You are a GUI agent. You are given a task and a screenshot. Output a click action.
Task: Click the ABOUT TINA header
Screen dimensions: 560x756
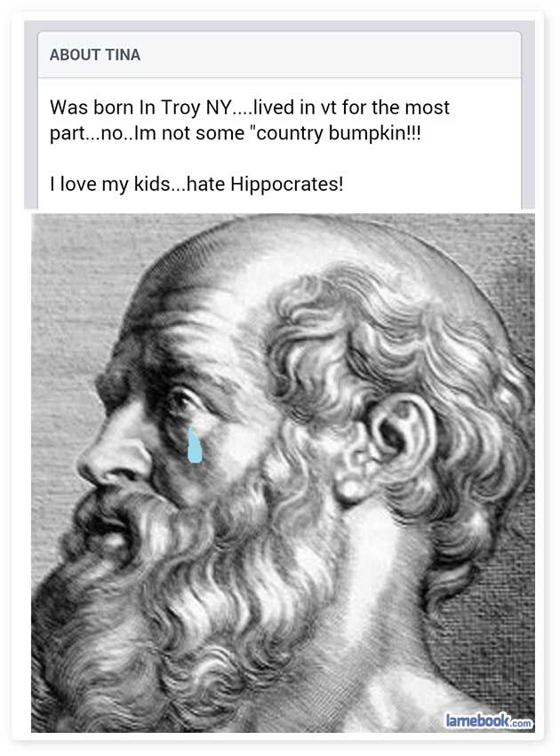pos(95,55)
